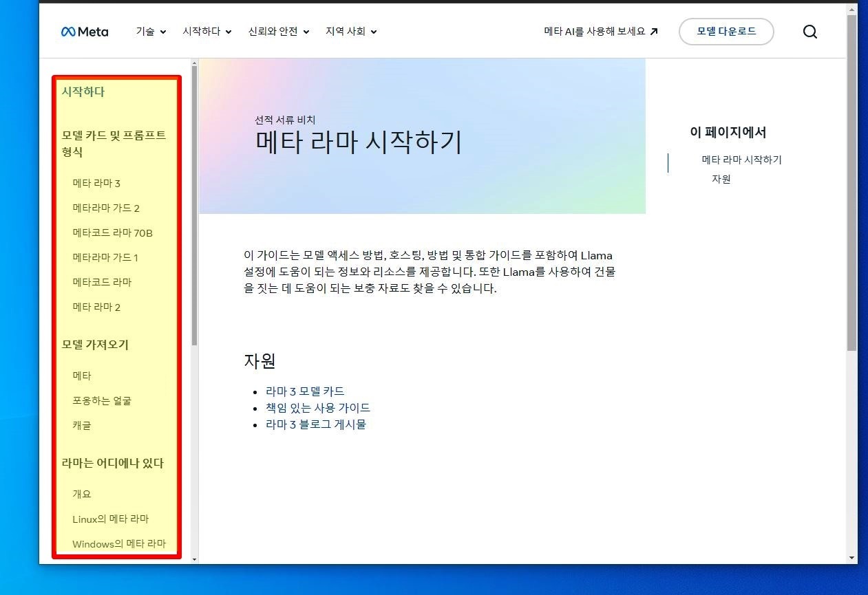This screenshot has height=595, width=868.
Task: Open the 라마 3 모델 카드 link
Action: pos(305,391)
